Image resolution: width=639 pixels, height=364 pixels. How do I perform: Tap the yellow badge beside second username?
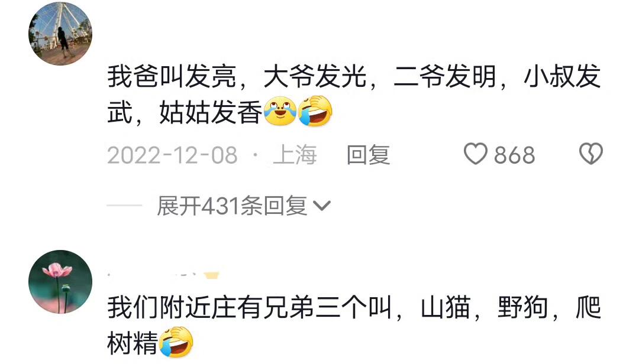[x=211, y=275]
